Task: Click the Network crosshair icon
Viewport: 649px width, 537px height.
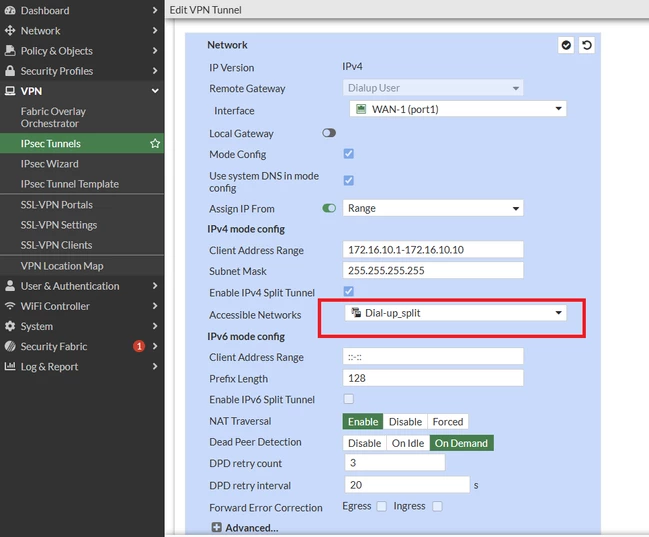Action: tap(10, 31)
